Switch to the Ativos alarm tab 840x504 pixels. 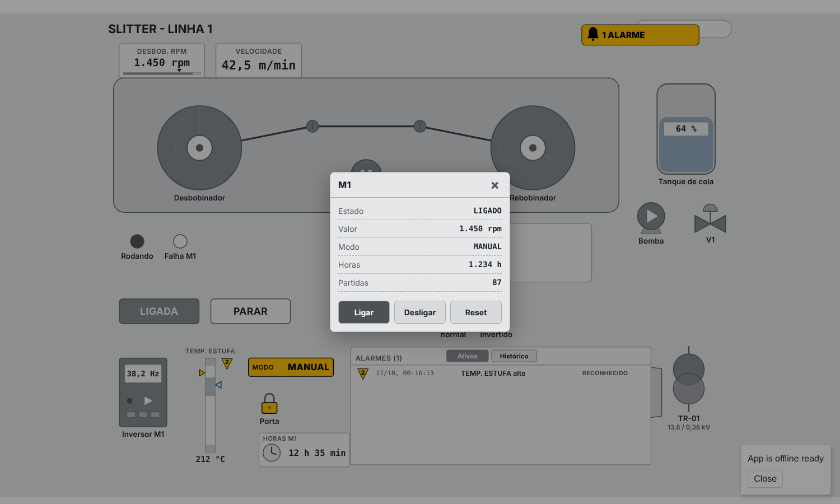click(x=468, y=356)
